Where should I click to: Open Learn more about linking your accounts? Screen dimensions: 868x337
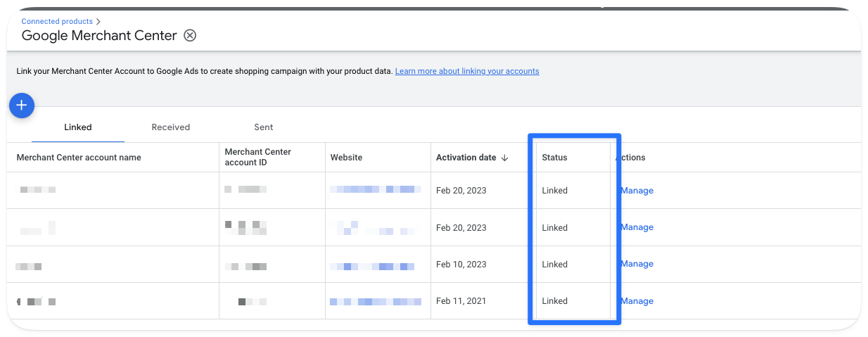(x=467, y=71)
